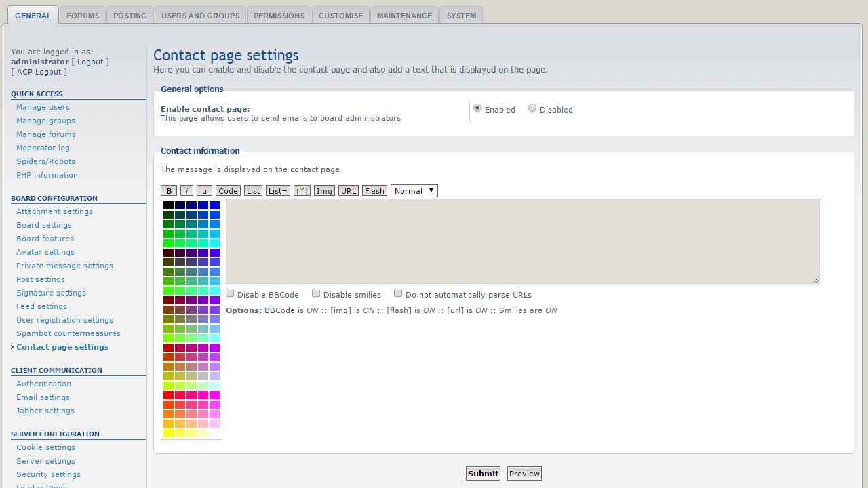Open Private message settings
The height and width of the screenshot is (488, 868).
tap(64, 266)
